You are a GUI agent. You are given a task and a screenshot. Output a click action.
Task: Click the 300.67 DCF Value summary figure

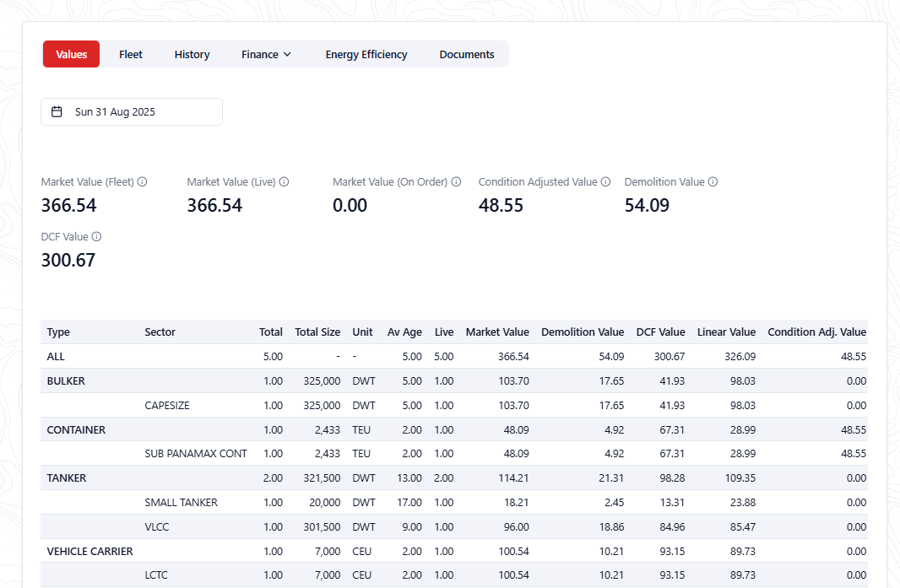[68, 261]
